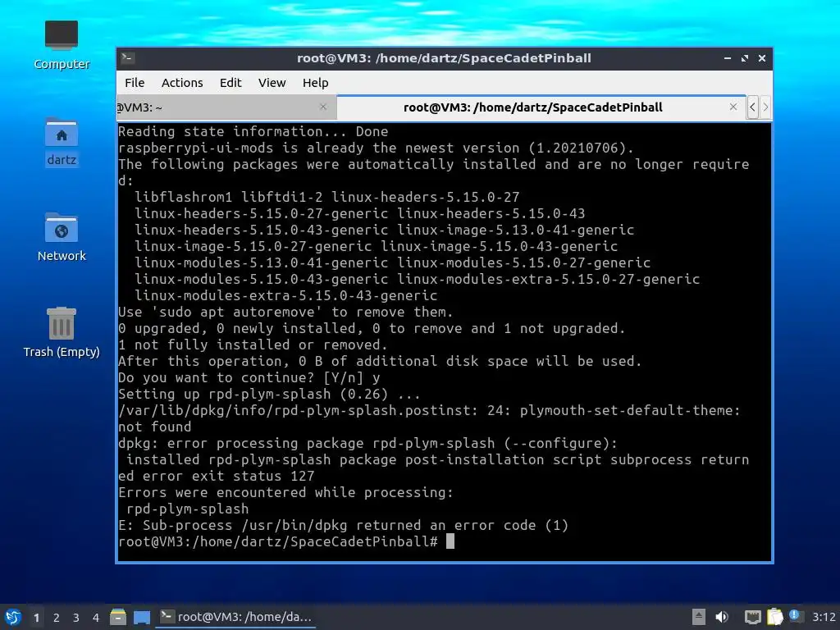Open the network connection tray icon
Image resolution: width=840 pixels, height=630 pixels.
pos(753,617)
